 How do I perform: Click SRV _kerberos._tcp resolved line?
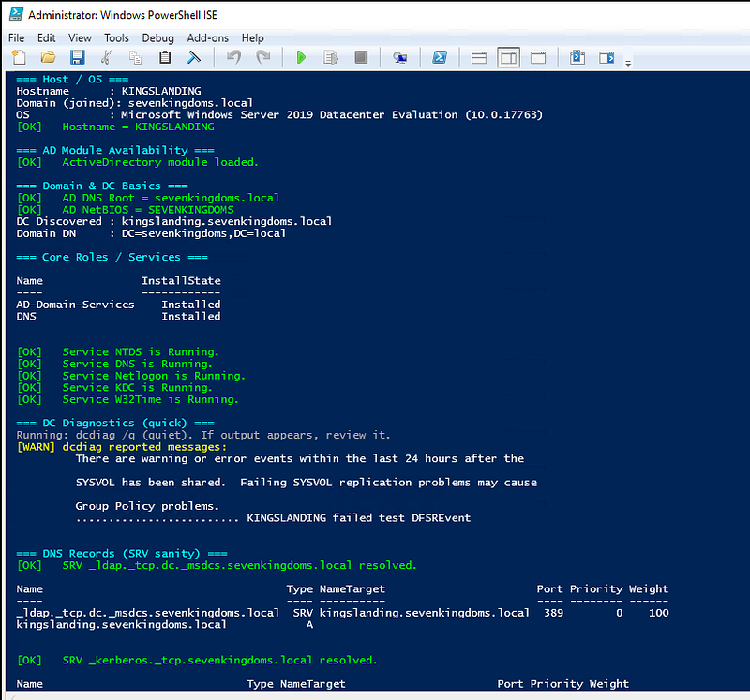click(197, 661)
